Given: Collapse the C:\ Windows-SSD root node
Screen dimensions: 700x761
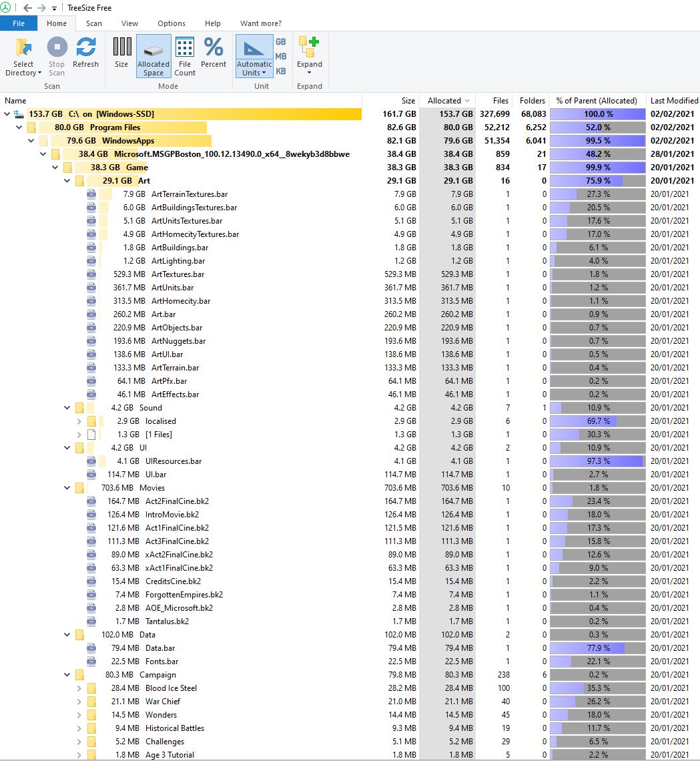Looking at the screenshot, I should tap(7, 114).
